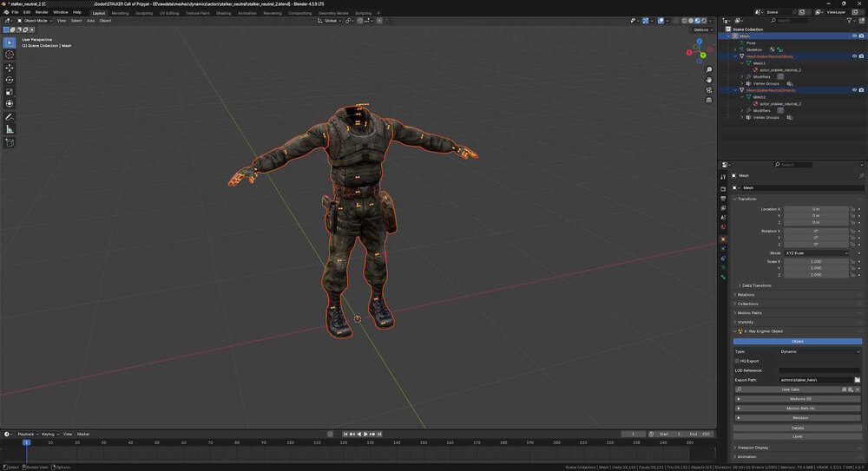Image resolution: width=868 pixels, height=471 pixels.
Task: Hide MeshStalkerNeutral2Hands in viewport
Action: click(x=854, y=90)
